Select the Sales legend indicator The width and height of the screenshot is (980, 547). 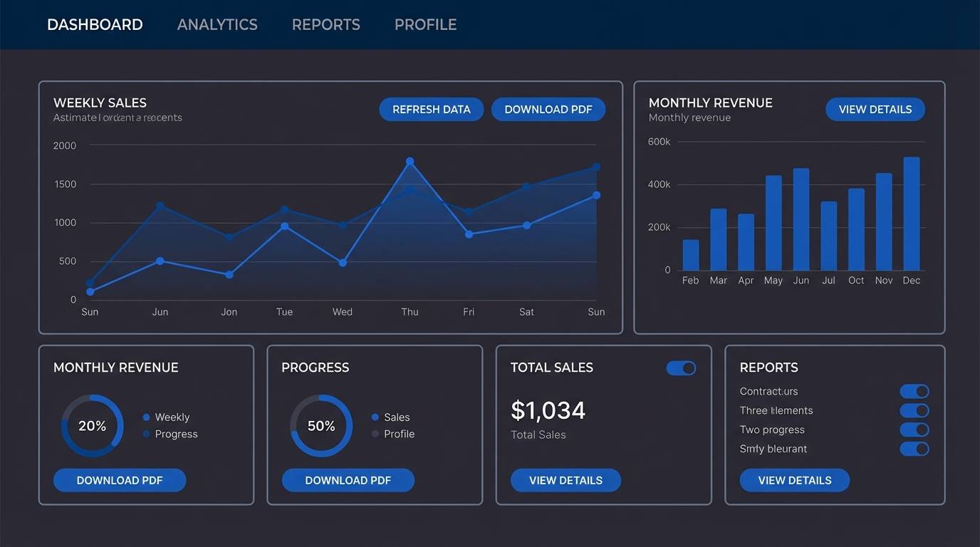click(x=375, y=417)
